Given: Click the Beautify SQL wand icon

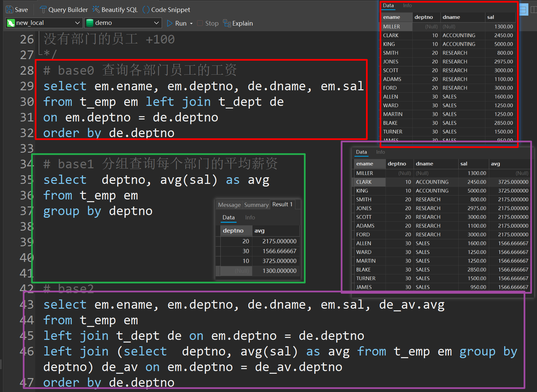Looking at the screenshot, I should click(96, 10).
